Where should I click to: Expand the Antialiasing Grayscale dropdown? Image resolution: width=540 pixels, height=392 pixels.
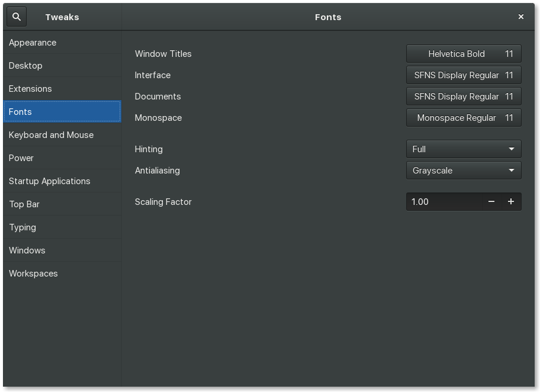click(x=464, y=171)
